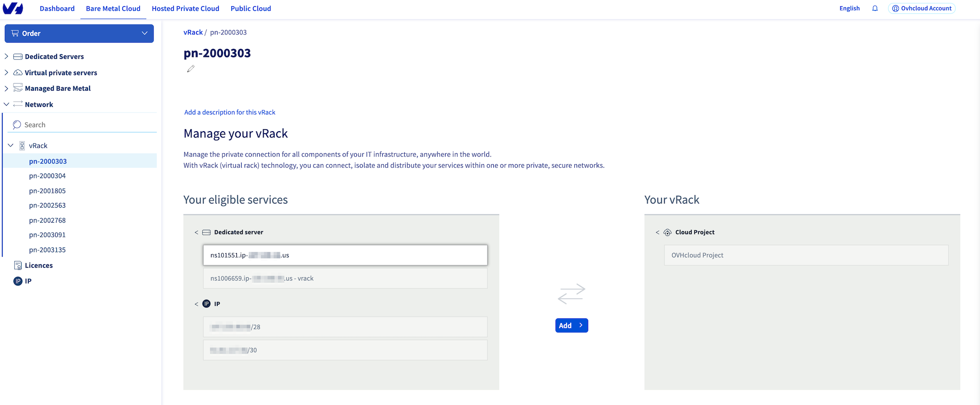The height and width of the screenshot is (405, 980).
Task: Select the ns1006659 vrack server
Action: click(345, 278)
